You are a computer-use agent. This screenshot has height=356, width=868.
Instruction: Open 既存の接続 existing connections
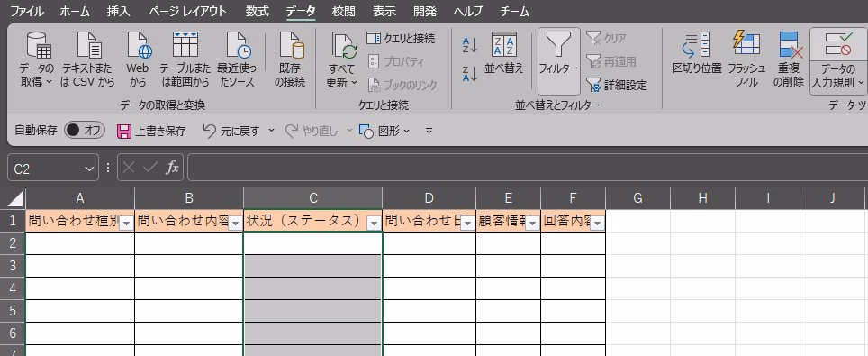point(290,60)
